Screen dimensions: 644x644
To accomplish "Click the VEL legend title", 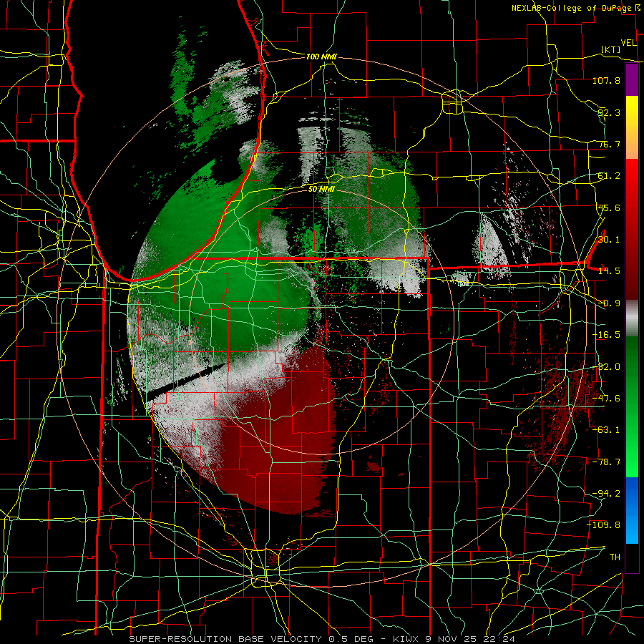I will pos(628,43).
